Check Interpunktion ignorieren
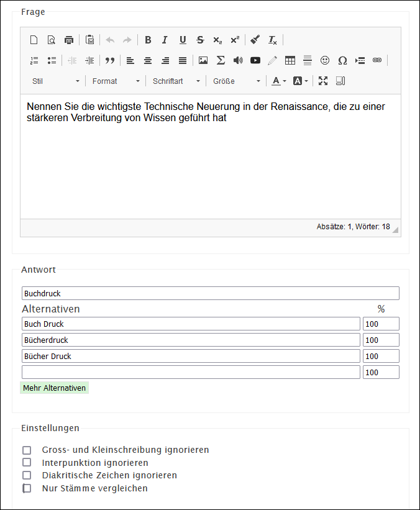Image resolution: width=420 pixels, height=510 pixels. tap(27, 462)
